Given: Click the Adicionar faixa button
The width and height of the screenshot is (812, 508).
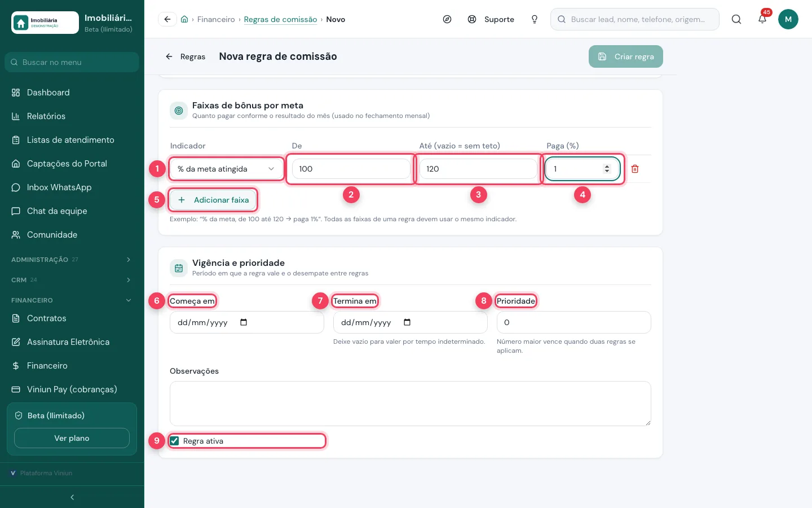Looking at the screenshot, I should [213, 200].
